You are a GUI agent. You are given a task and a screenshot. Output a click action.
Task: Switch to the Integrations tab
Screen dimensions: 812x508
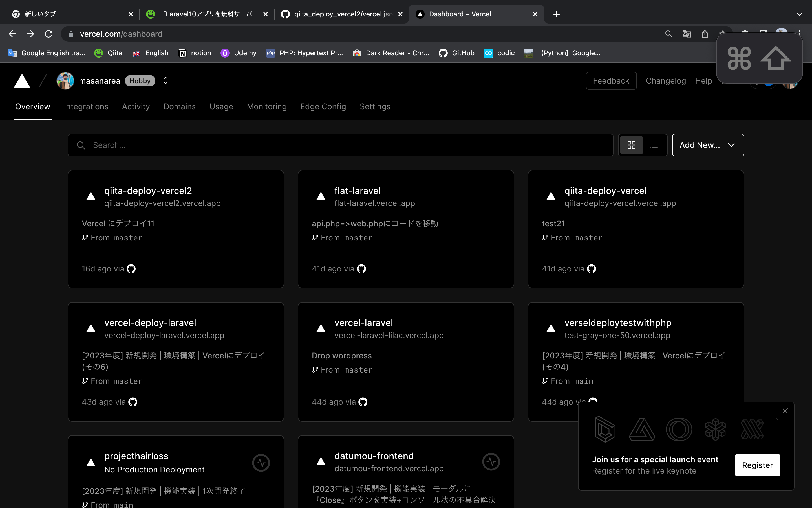pyautogui.click(x=86, y=106)
